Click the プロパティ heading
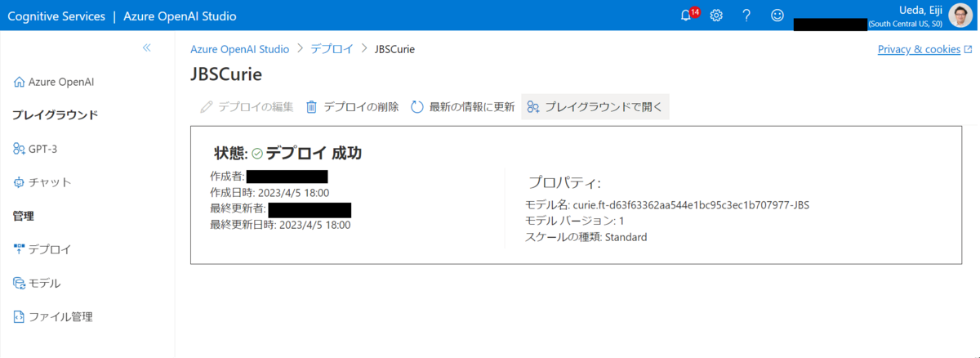Screen dimensions: 980x358 564,182
